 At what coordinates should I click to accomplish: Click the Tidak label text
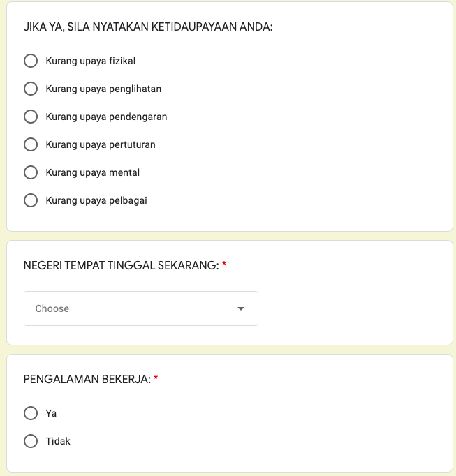tap(58, 441)
